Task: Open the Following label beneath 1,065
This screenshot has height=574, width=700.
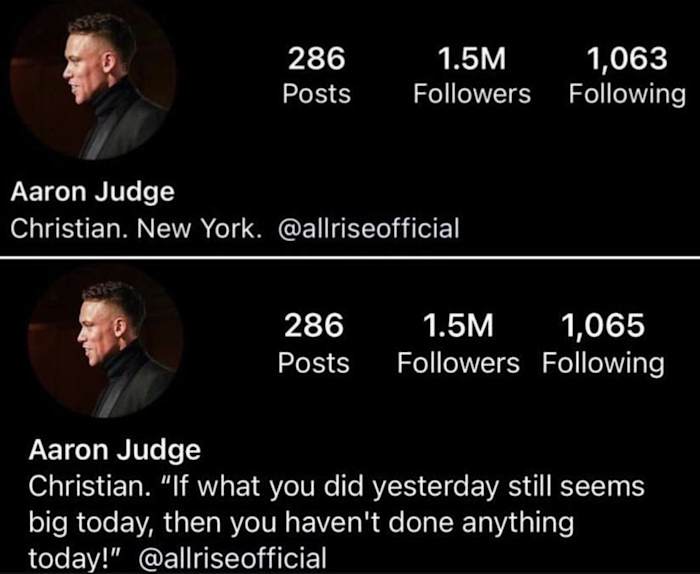Action: [602, 362]
